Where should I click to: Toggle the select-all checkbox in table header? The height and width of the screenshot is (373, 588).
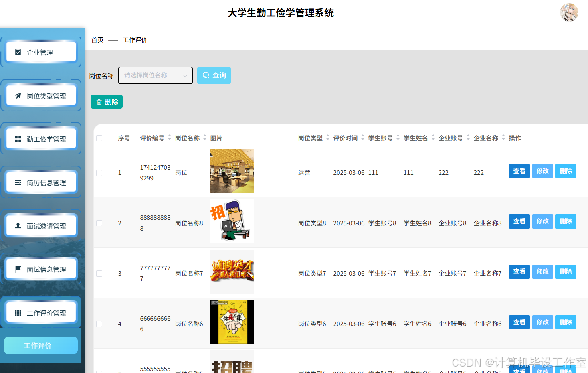pos(99,138)
